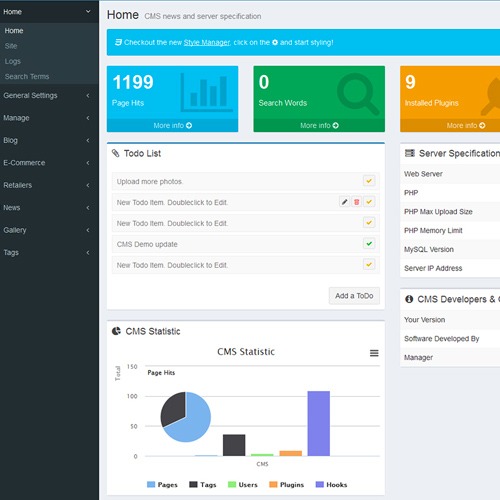Screen dimensions: 500x500
Task: Expand the Blog sidebar chevron
Action: click(88, 140)
